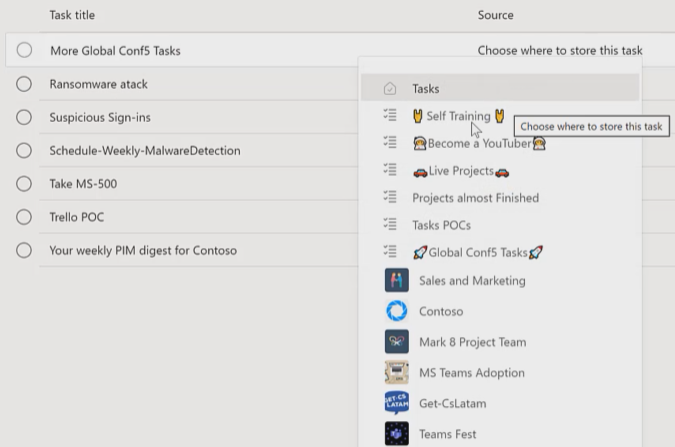Open Your weekly PIM digest for Contoso
The image size is (675, 447).
coord(143,251)
